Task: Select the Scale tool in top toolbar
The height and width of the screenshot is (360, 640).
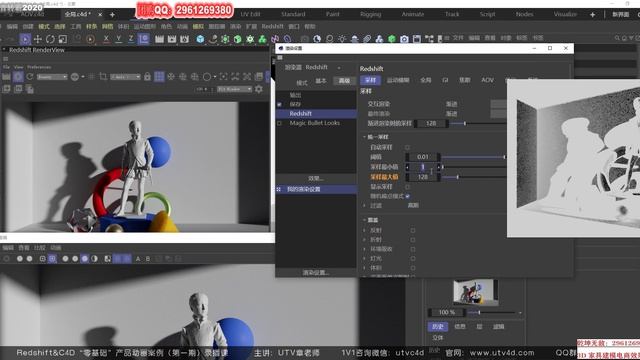Action: tap(63, 39)
